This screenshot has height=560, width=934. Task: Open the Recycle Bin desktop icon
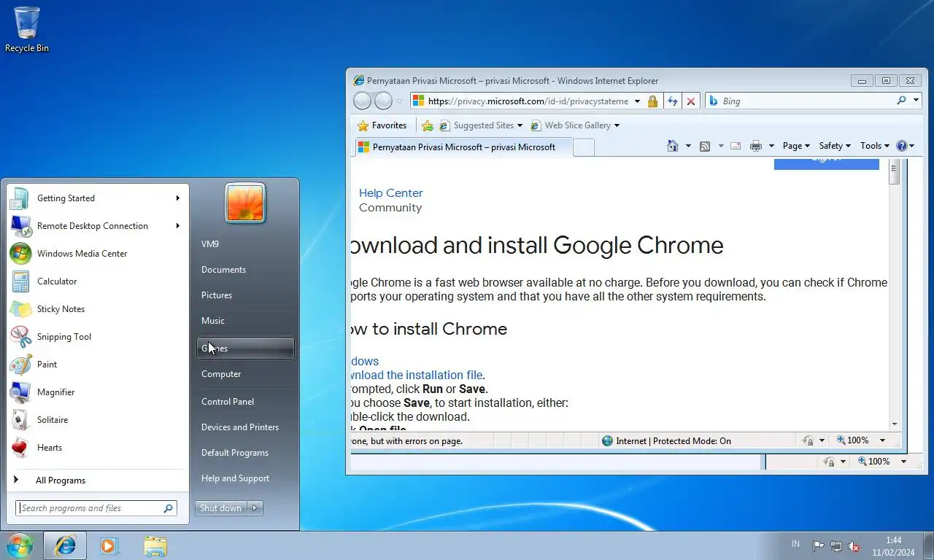pyautogui.click(x=27, y=30)
